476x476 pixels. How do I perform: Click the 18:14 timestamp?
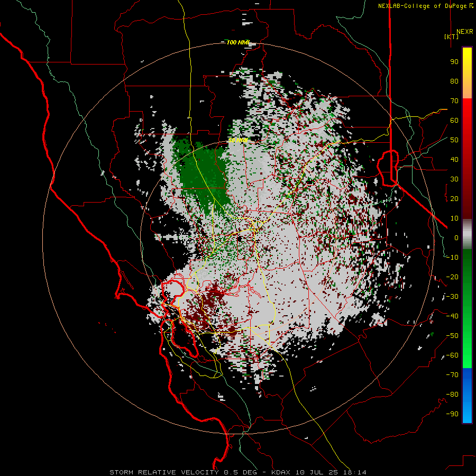click(x=355, y=472)
